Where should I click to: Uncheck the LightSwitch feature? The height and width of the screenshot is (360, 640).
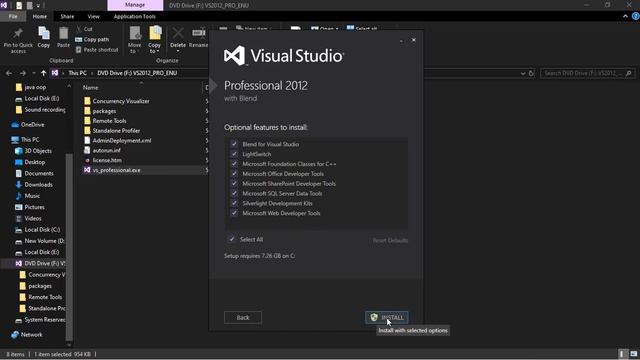[234, 154]
